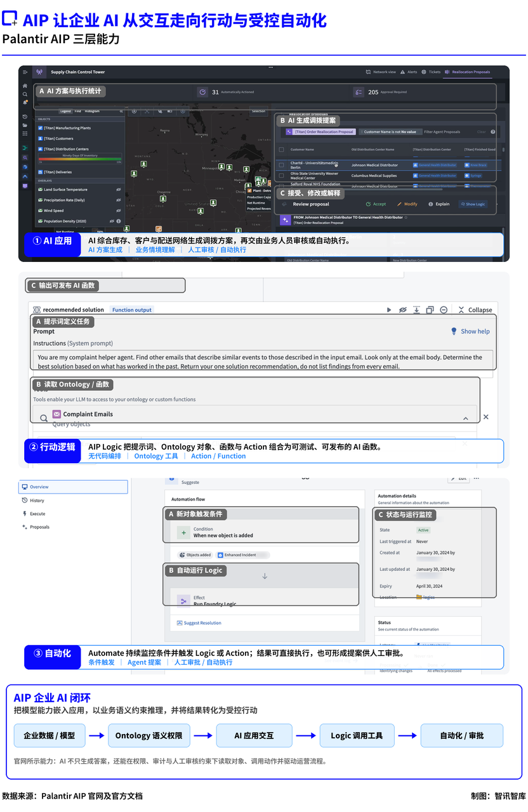Click inside the system prompt instructions text box
The height and width of the screenshot is (812, 528).
click(x=263, y=362)
